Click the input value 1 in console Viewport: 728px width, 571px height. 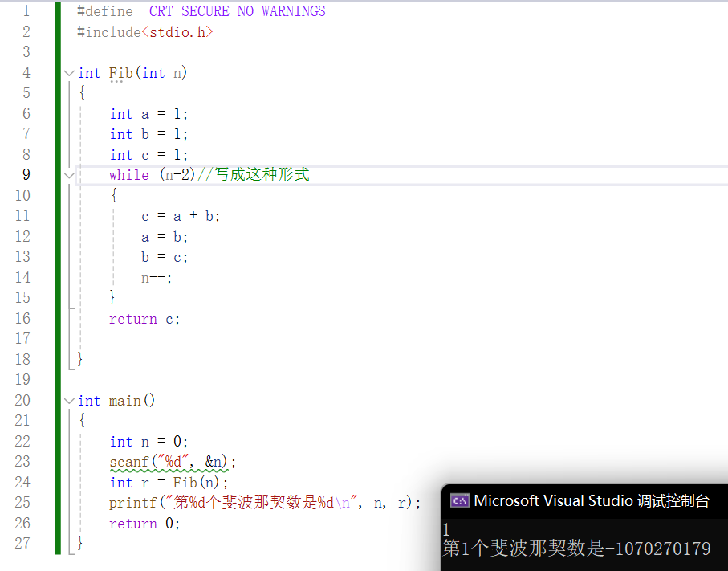click(446, 529)
